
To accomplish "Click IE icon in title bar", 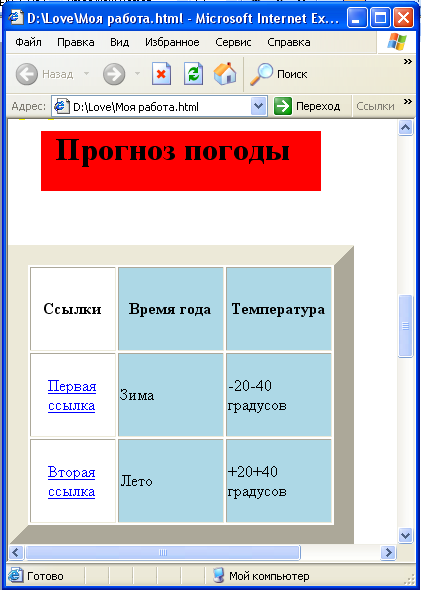I will 15,17.
